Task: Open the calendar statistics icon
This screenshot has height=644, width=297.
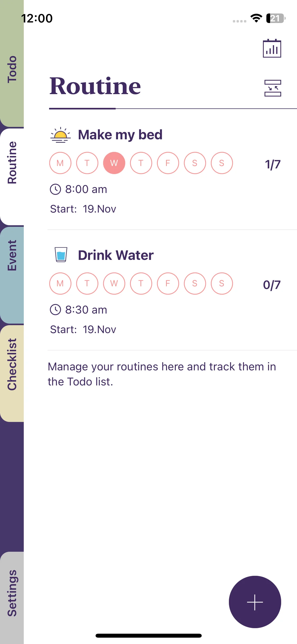Action: 272,48
